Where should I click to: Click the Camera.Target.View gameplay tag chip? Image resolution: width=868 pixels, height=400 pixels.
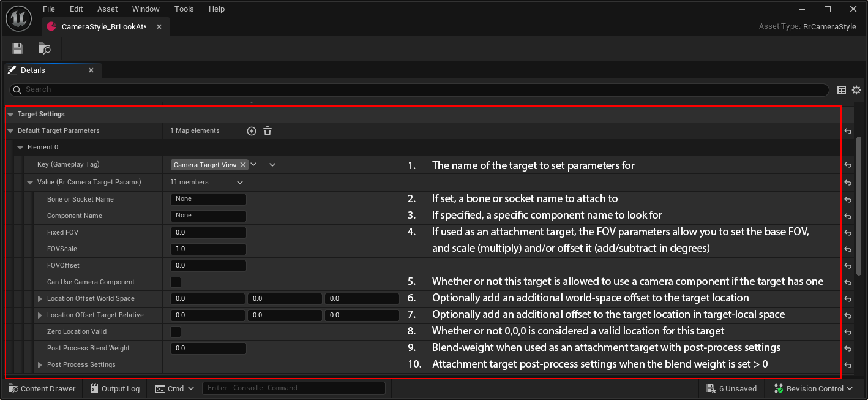click(209, 165)
